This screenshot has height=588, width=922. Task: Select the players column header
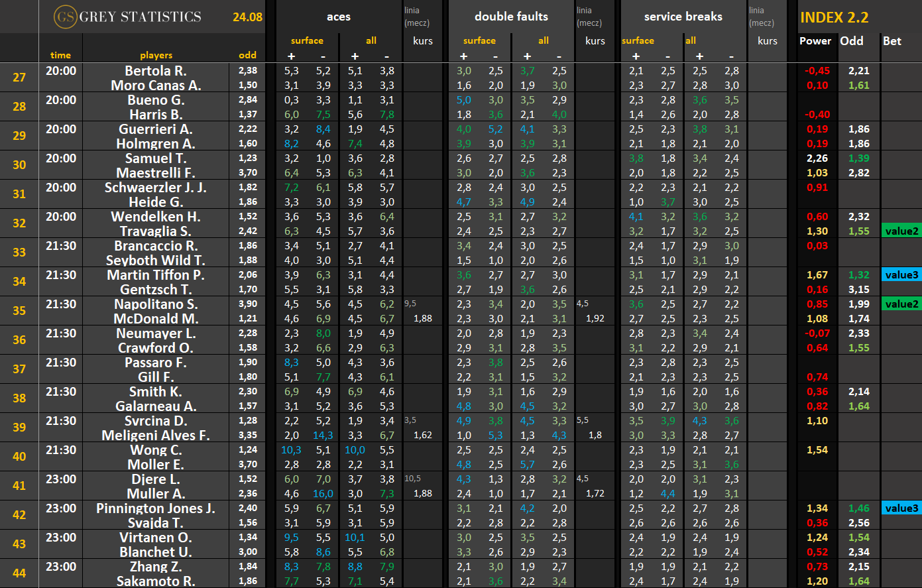pyautogui.click(x=156, y=55)
